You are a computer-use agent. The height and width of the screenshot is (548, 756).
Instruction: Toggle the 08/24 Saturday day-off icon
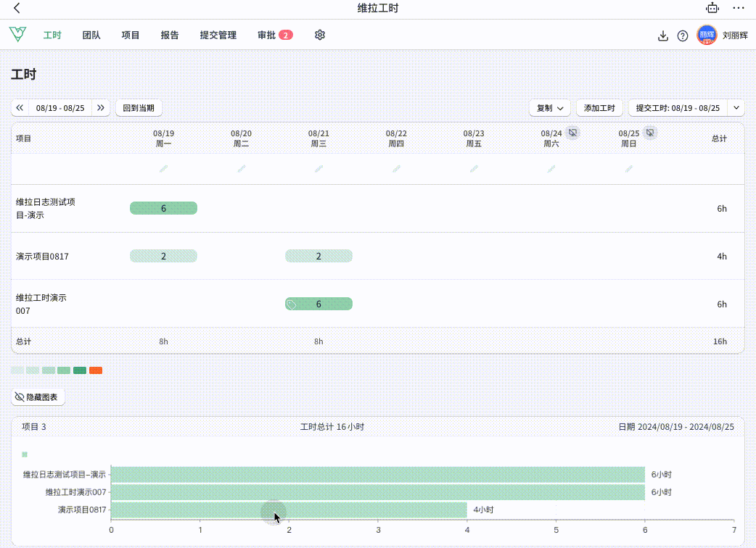pyautogui.click(x=572, y=133)
